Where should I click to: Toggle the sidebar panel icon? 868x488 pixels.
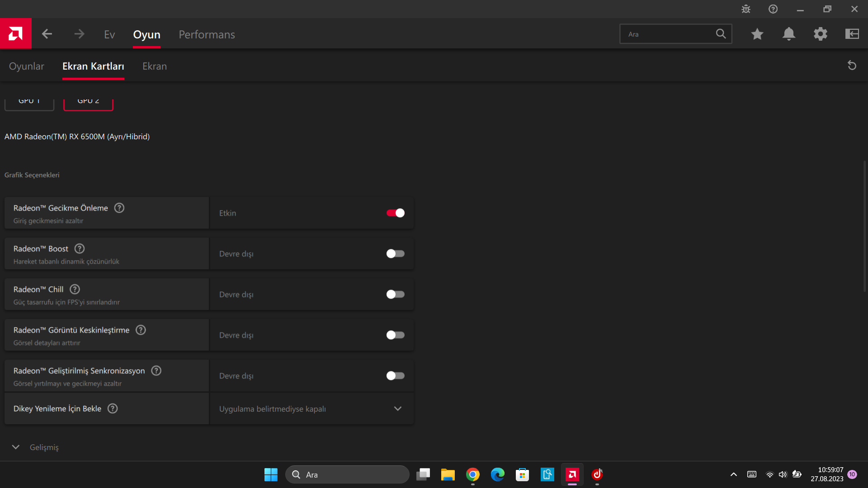pos(852,34)
